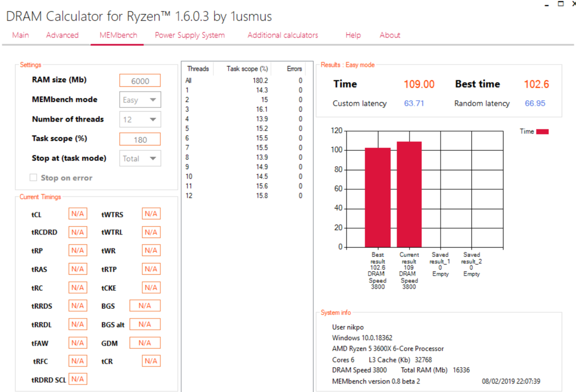
Task: Click the tRRDS timing value box
Action: tap(78, 306)
